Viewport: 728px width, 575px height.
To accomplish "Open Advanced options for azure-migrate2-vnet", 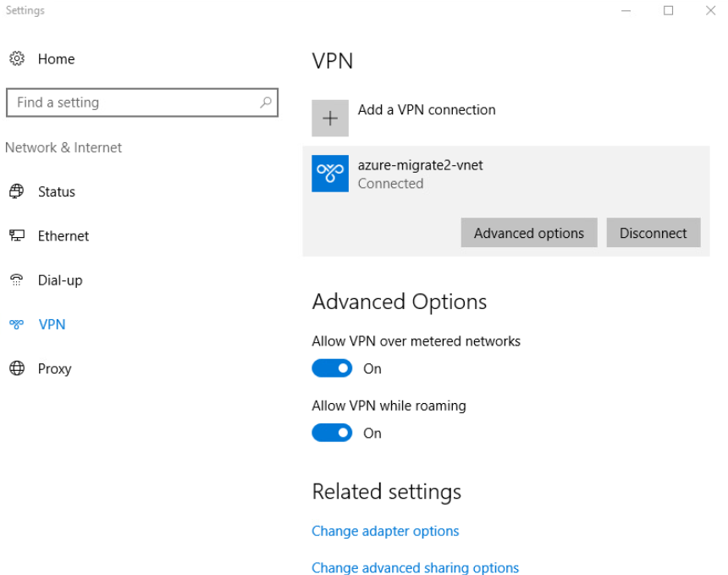I will point(529,233).
